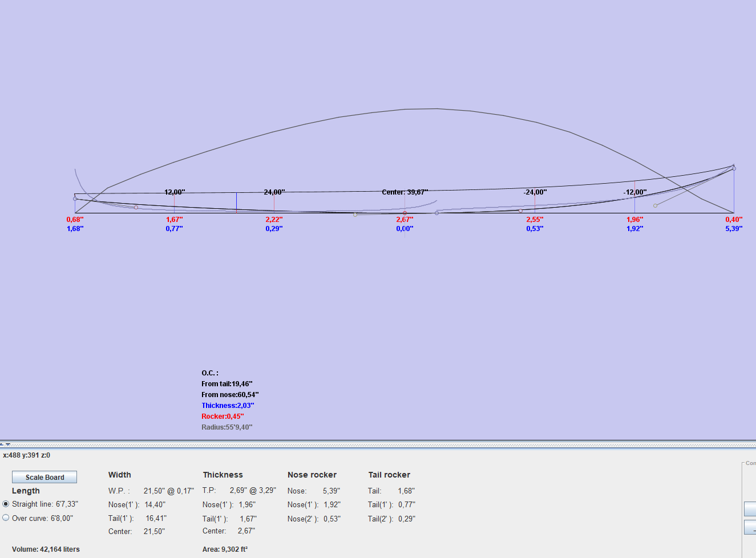This screenshot has height=558, width=756.
Task: Click the upper partially visible button at right edge
Action: (750, 508)
